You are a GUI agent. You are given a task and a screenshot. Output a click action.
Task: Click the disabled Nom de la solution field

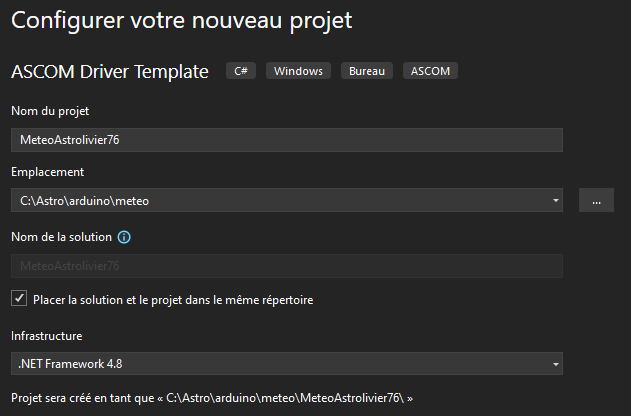pyautogui.click(x=286, y=266)
